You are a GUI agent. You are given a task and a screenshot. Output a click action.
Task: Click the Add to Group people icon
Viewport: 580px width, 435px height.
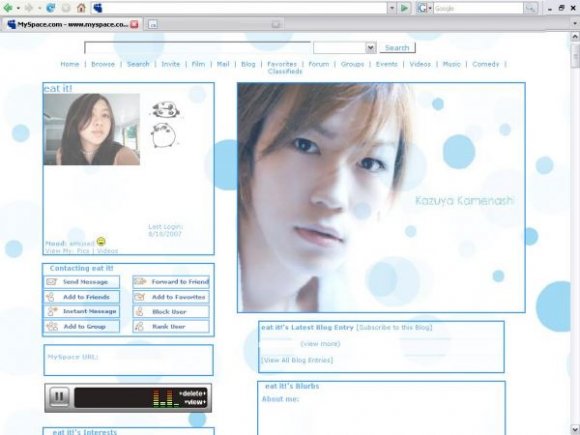(52, 326)
